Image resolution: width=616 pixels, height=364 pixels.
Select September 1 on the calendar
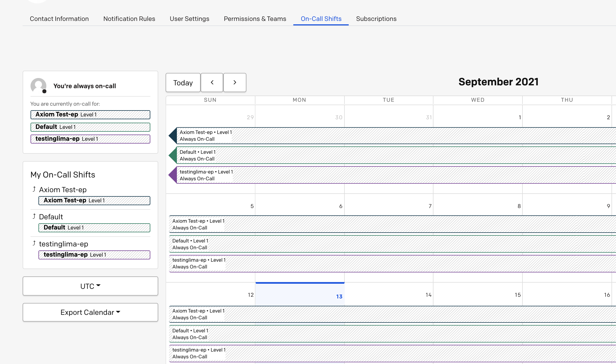pyautogui.click(x=520, y=117)
